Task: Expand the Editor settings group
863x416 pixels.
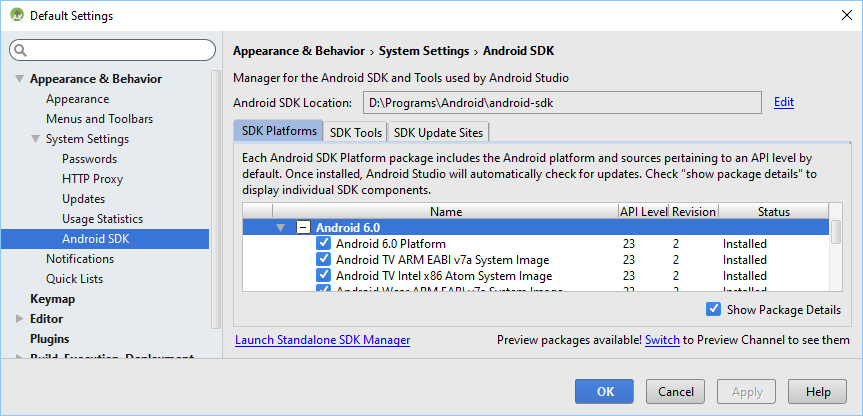Action: (x=20, y=319)
